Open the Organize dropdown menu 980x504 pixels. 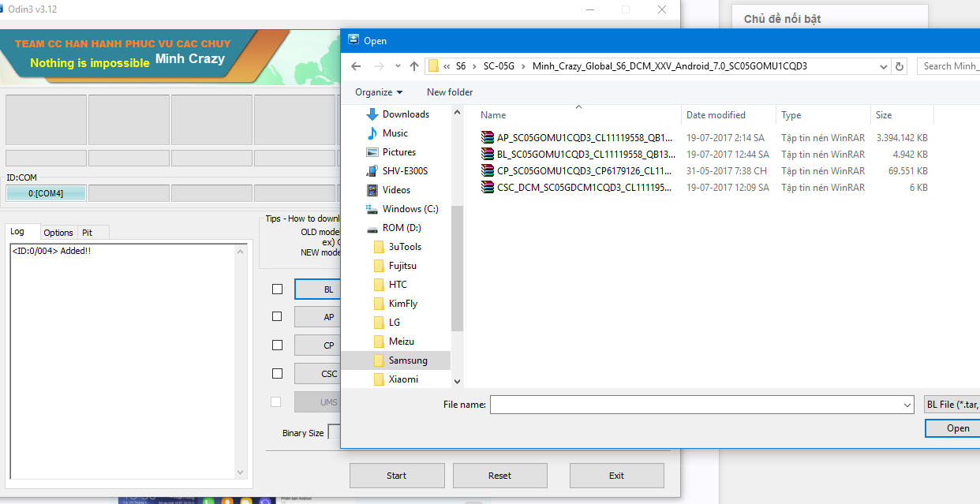tap(378, 92)
